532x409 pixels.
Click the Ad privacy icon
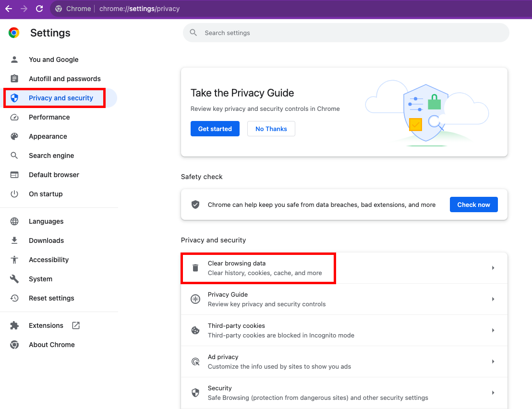click(195, 361)
